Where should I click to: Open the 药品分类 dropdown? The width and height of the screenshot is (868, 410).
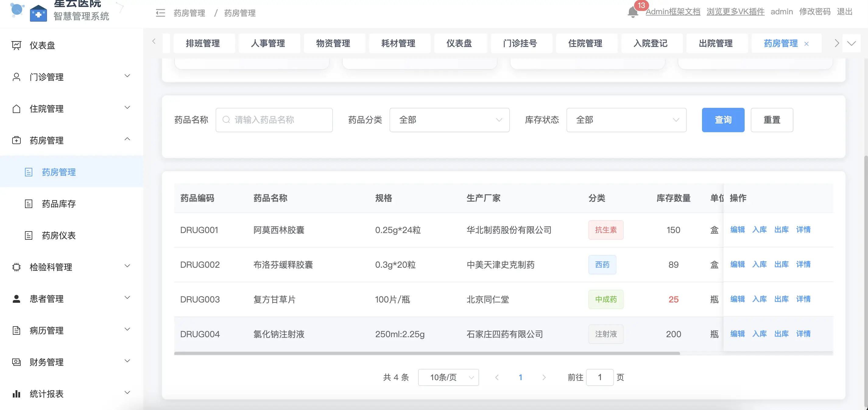pos(449,120)
